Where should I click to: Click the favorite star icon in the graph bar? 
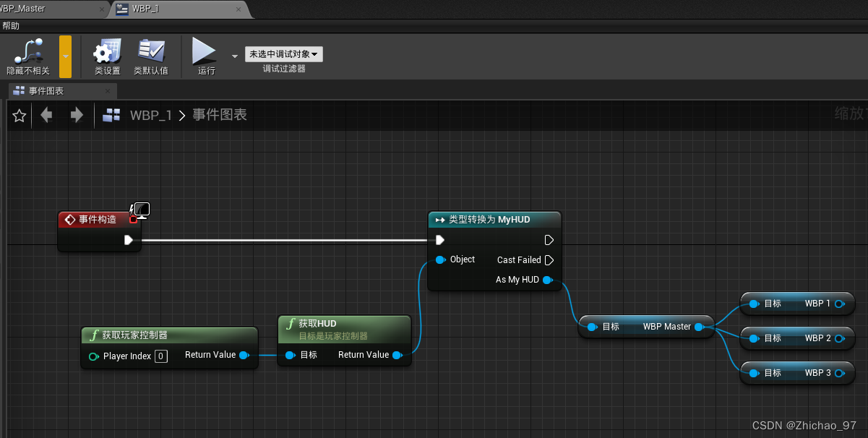pyautogui.click(x=20, y=115)
